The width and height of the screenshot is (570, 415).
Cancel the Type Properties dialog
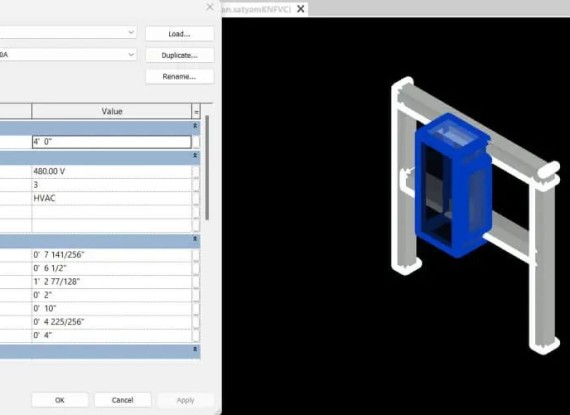coord(123,400)
